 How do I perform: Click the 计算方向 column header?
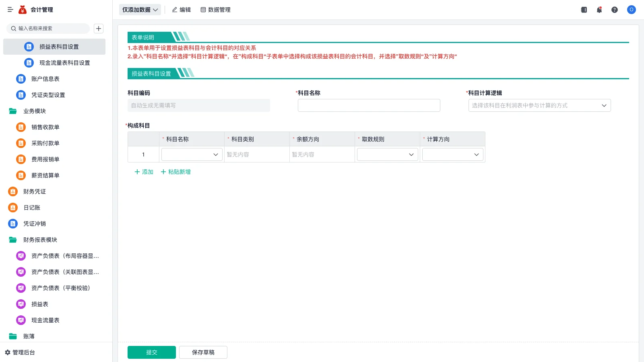click(452, 139)
